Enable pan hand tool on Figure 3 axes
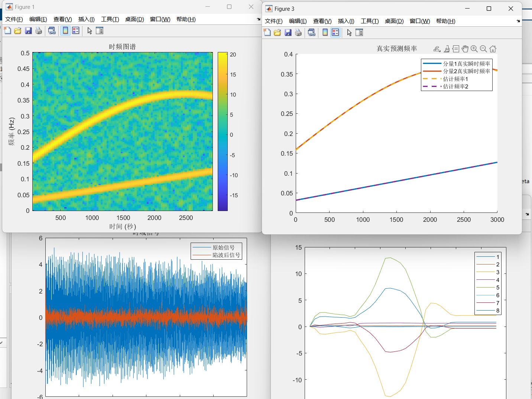 tap(465, 49)
